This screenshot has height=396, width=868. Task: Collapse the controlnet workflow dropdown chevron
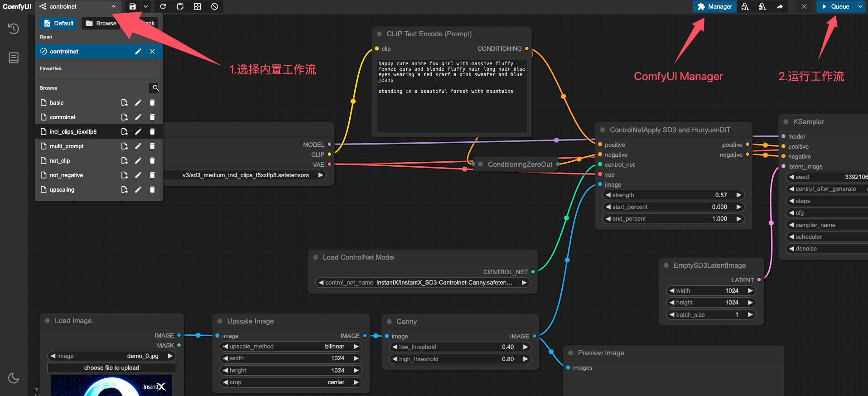[113, 6]
